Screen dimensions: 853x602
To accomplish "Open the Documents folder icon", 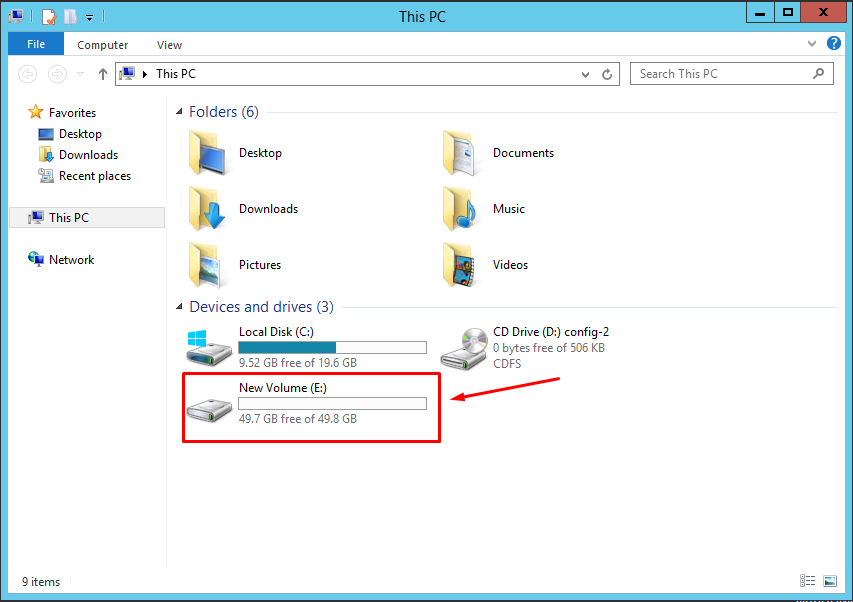I will point(461,153).
